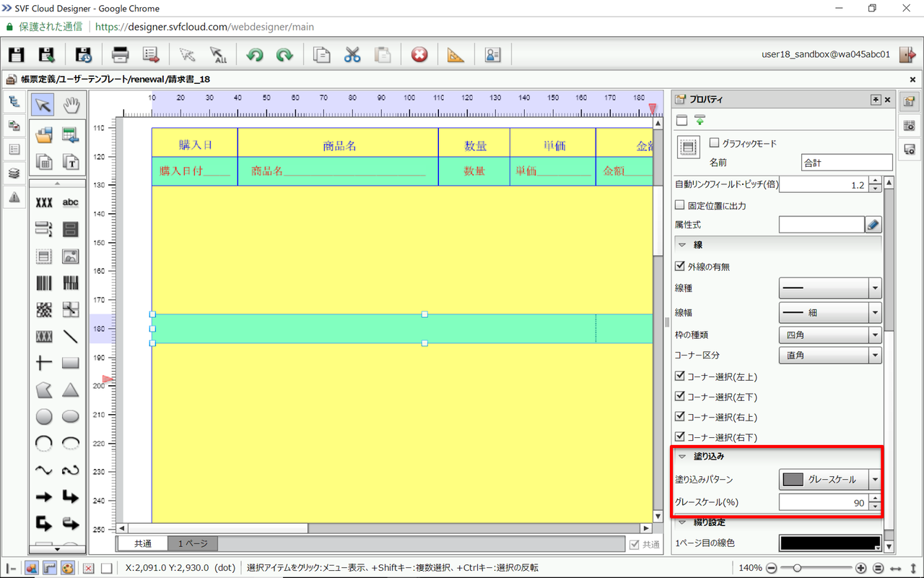Undo the last action with green arrow
This screenshot has height=578, width=924.
(254, 55)
